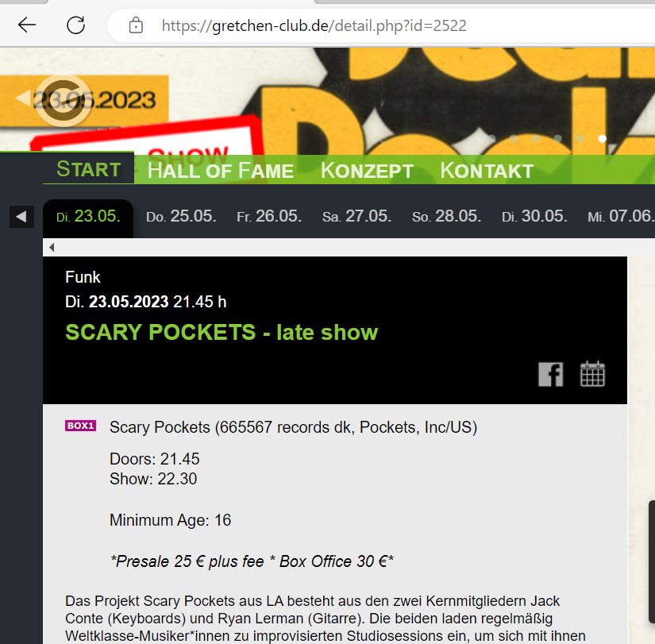The height and width of the screenshot is (644, 655).
Task: Switch to the Fr. 26.05. date tab
Action: click(x=269, y=217)
